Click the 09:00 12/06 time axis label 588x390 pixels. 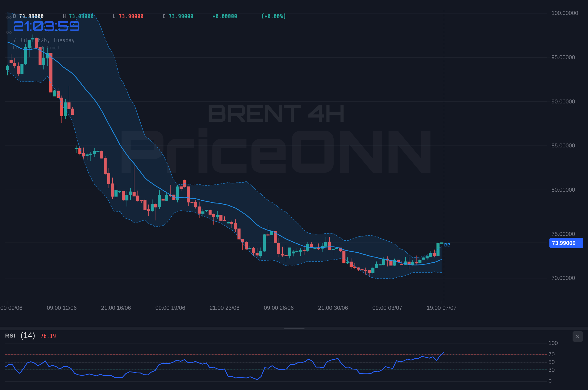pyautogui.click(x=62, y=308)
